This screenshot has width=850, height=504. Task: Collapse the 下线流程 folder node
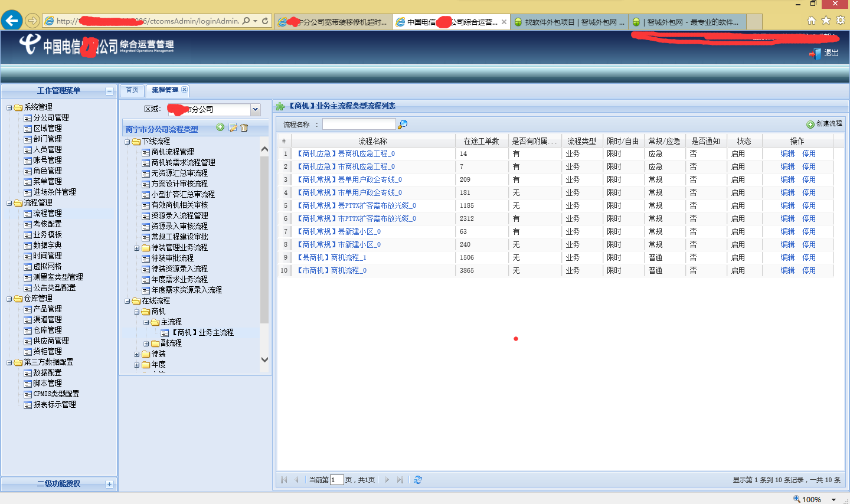[x=127, y=142]
